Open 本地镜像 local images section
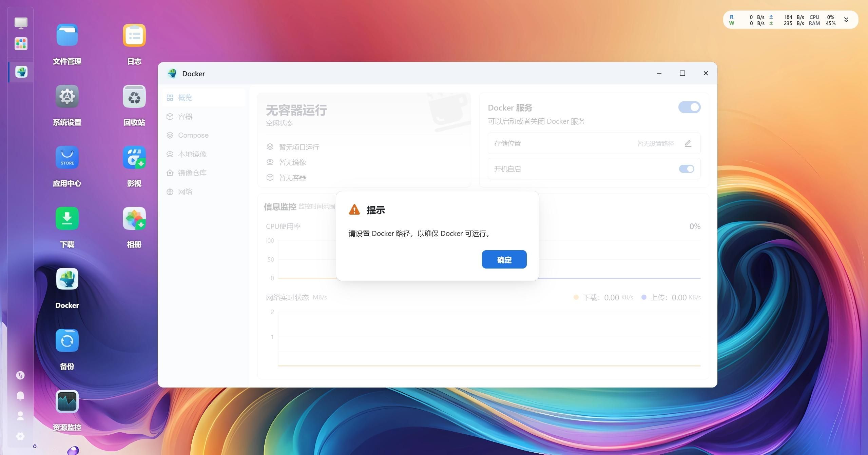This screenshot has width=868, height=455. (204, 154)
